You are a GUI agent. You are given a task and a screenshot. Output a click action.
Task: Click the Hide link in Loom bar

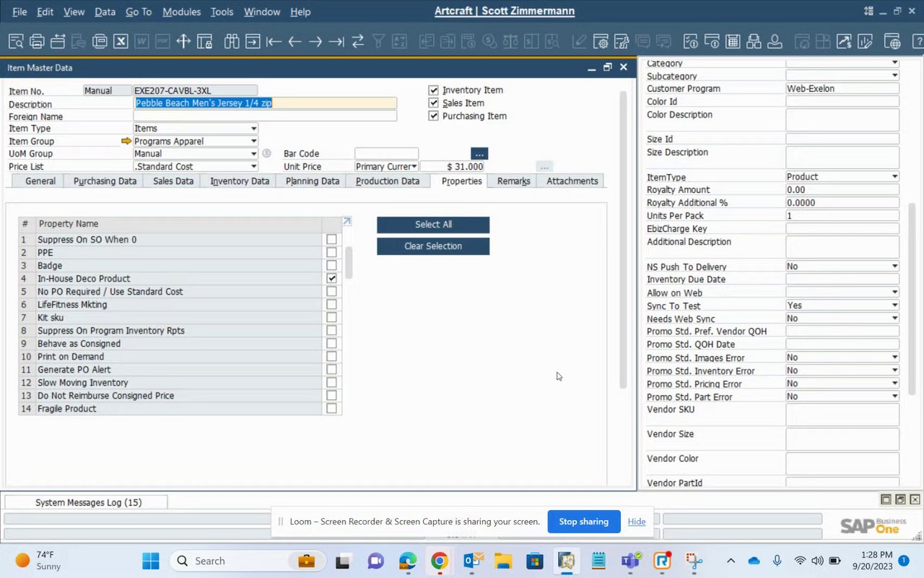pos(637,522)
